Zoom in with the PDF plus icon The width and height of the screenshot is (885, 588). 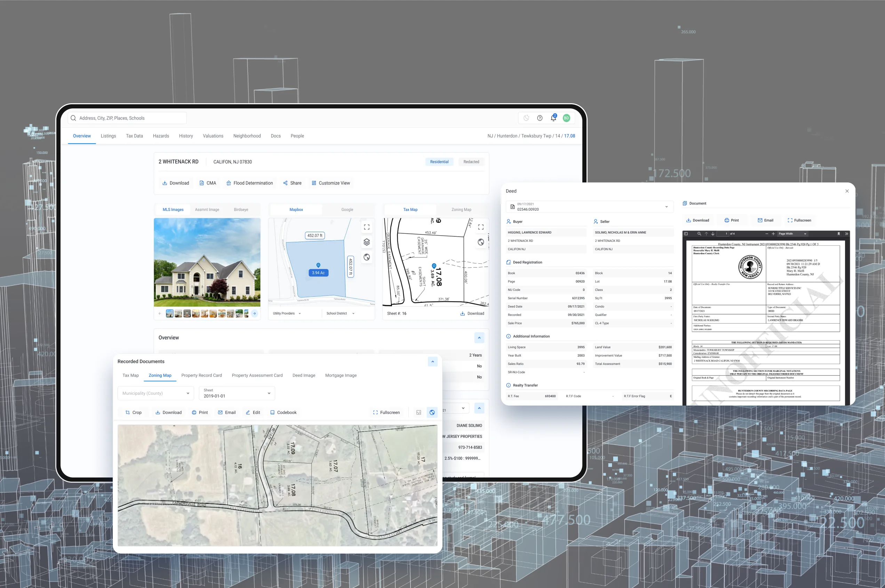click(x=773, y=234)
